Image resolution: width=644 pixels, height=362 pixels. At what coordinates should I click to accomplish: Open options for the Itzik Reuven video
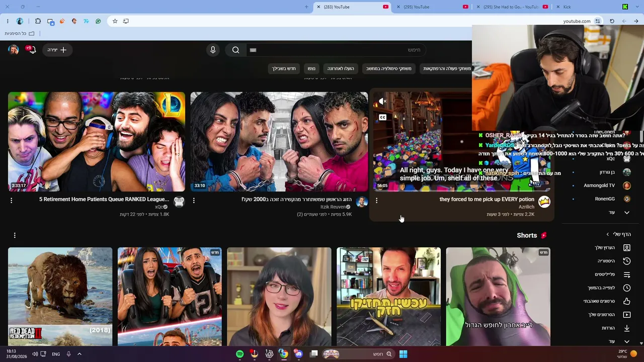tap(194, 200)
